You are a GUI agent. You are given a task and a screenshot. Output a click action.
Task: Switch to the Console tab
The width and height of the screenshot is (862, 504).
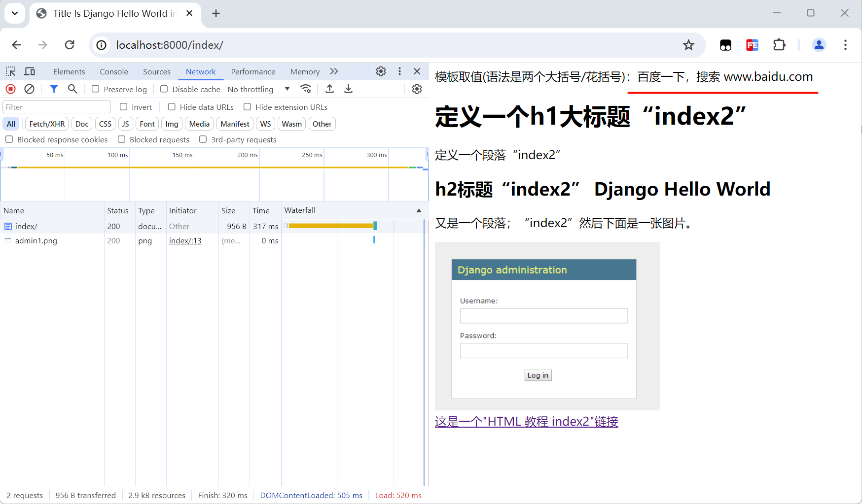pyautogui.click(x=114, y=71)
